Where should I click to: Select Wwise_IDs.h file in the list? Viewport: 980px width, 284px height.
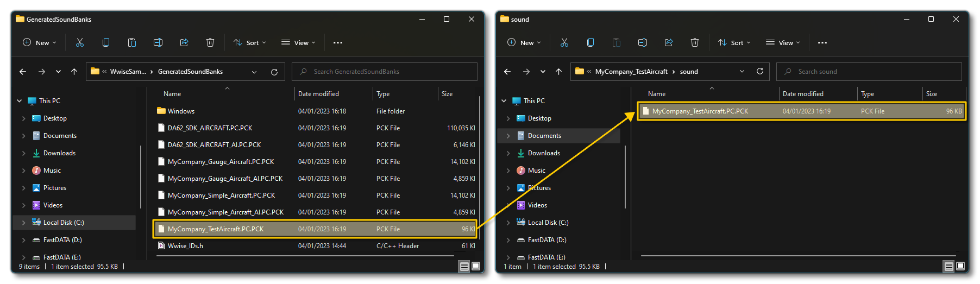coord(185,246)
